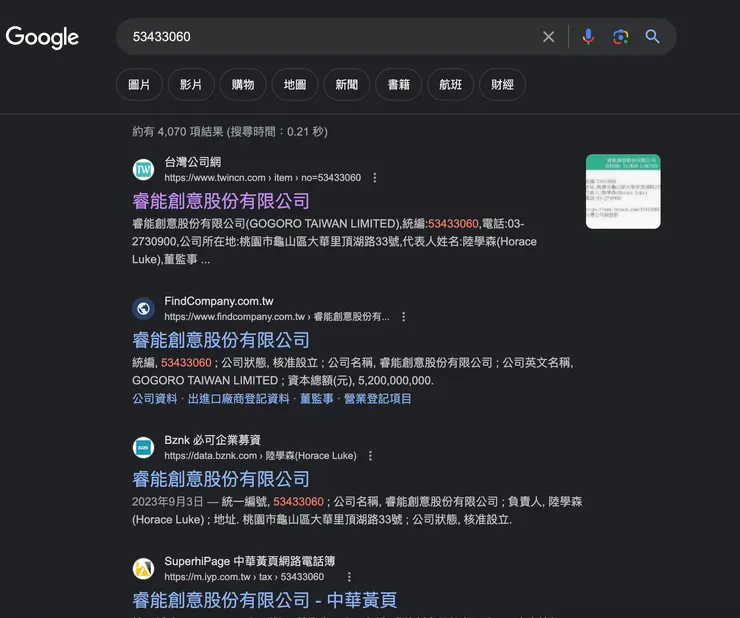The height and width of the screenshot is (618, 740).
Task: Select the 航班 filter chip
Action: [x=451, y=85]
